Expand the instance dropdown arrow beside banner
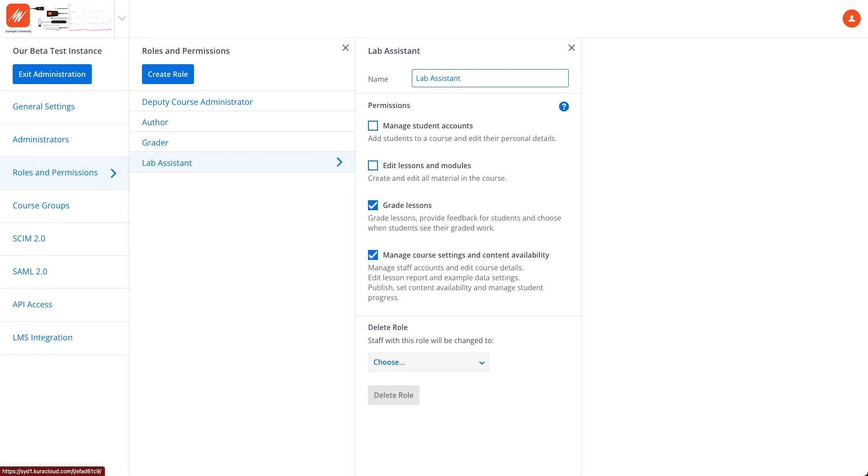The height and width of the screenshot is (476, 868). pos(122,18)
